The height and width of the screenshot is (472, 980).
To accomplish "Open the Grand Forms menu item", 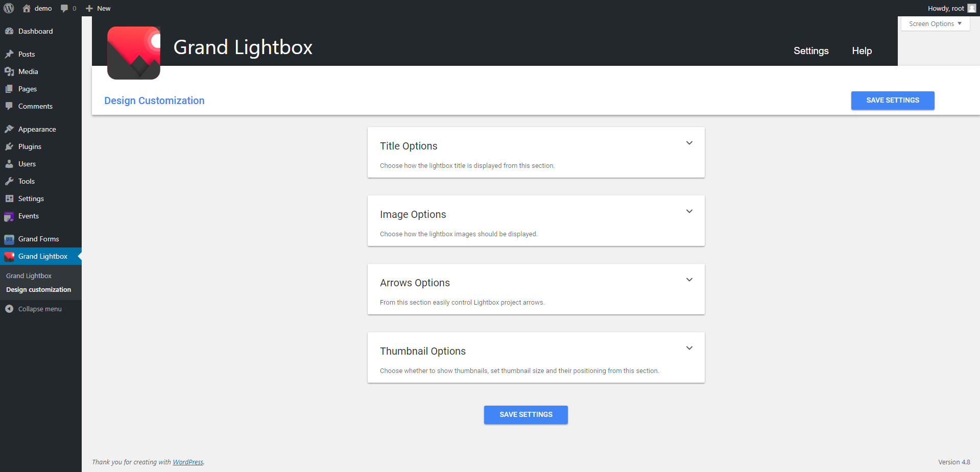I will [x=41, y=239].
